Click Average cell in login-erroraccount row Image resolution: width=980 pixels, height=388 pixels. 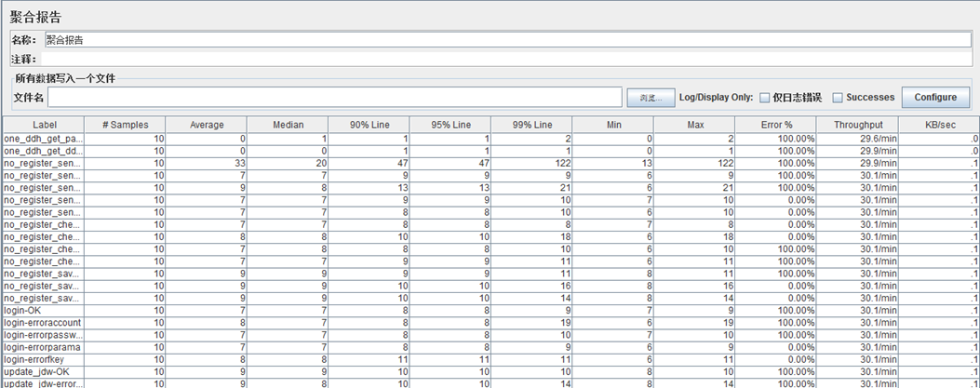pyautogui.click(x=207, y=323)
